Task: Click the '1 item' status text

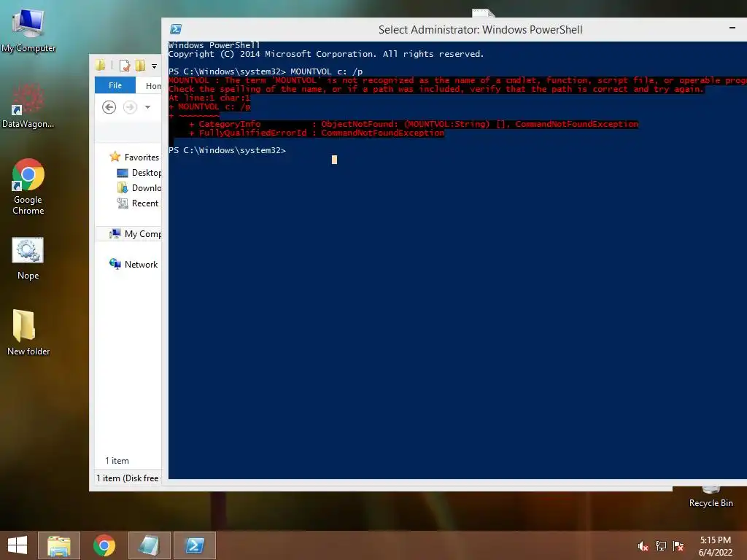Action: tap(117, 461)
